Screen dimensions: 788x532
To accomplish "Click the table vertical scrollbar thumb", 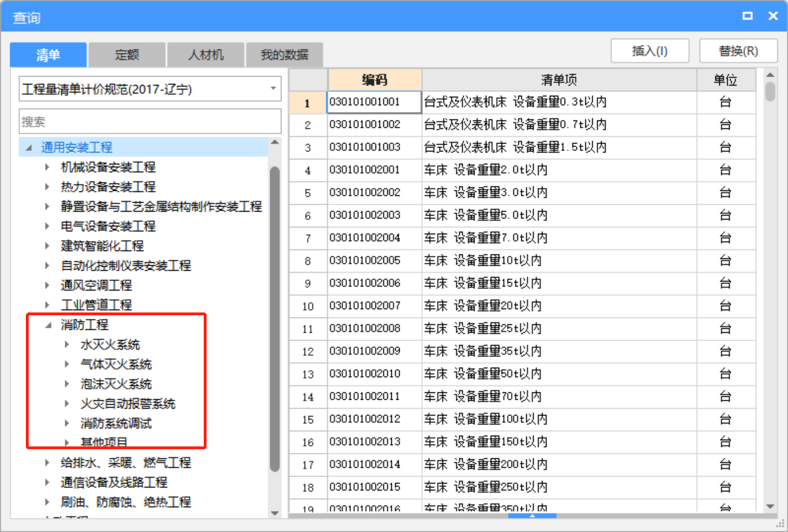I will 771,92.
